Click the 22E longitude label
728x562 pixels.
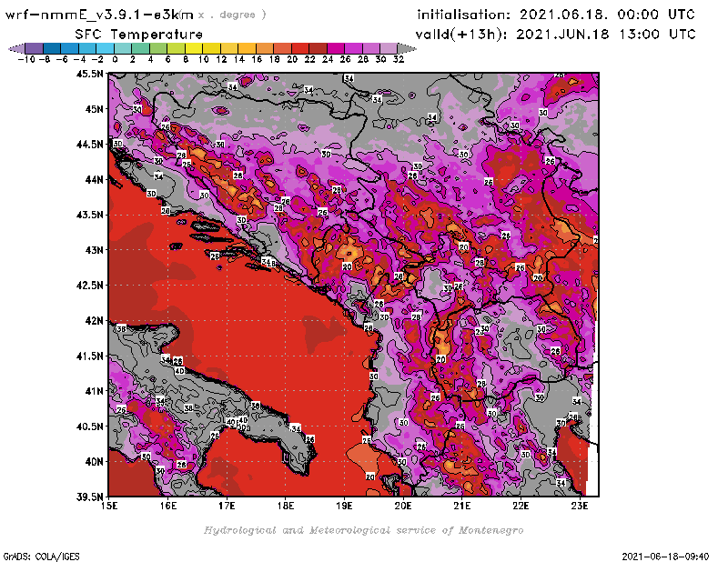521,506
